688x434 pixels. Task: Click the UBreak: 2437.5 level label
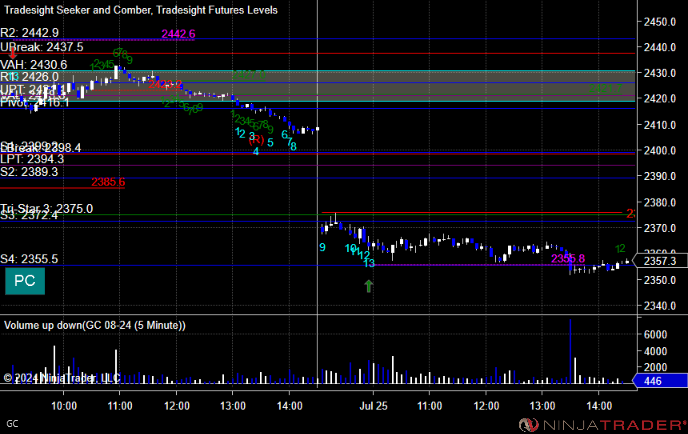[42, 47]
